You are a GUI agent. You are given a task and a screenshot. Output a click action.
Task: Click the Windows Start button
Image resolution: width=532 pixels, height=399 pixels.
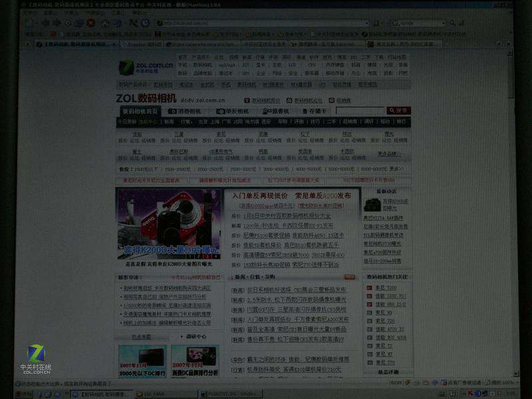[x=24, y=394]
